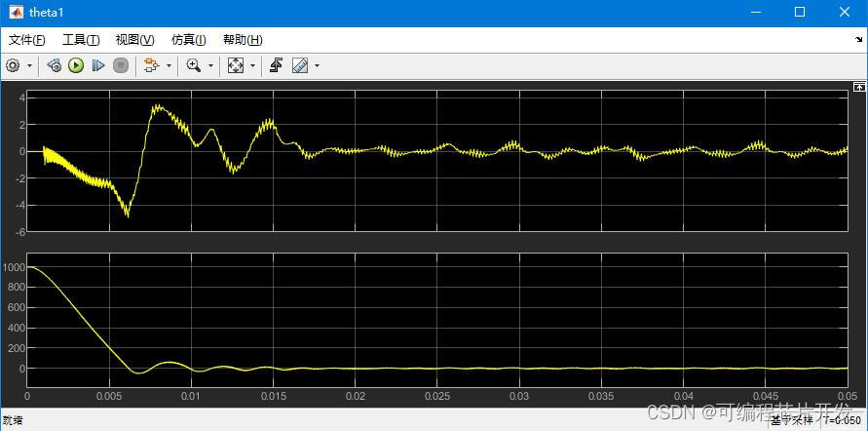The width and height of the screenshot is (868, 431).
Task: Enable the cursor measurements ruler icon
Action: click(300, 65)
